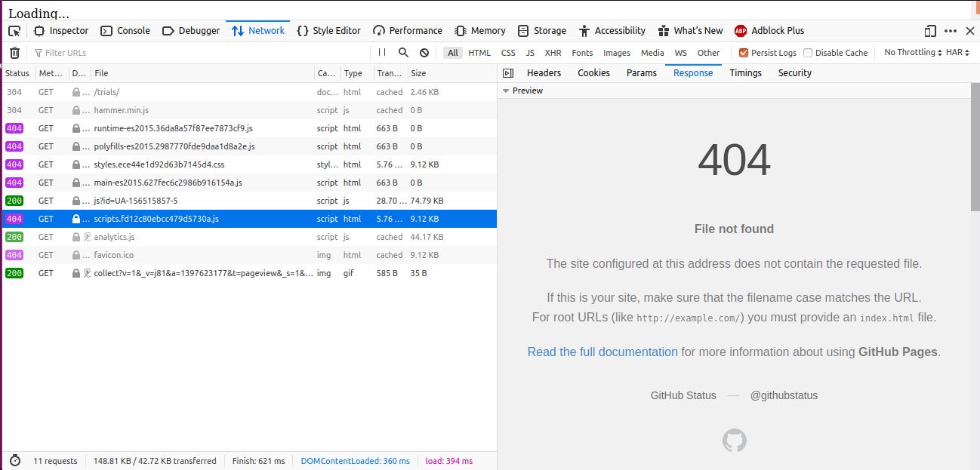Viewport: 980px width, 470px height.
Task: Click the lock icon on favicon.ico row
Action: pyautogui.click(x=76, y=255)
